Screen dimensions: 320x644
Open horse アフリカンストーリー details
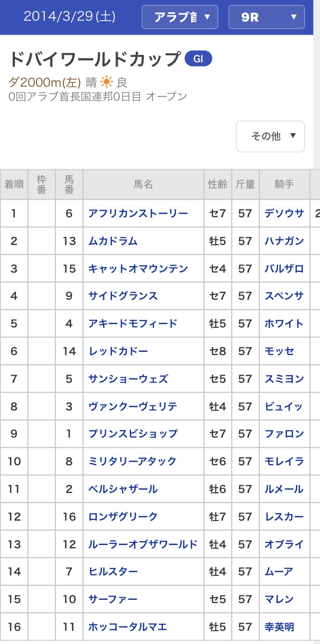138,213
